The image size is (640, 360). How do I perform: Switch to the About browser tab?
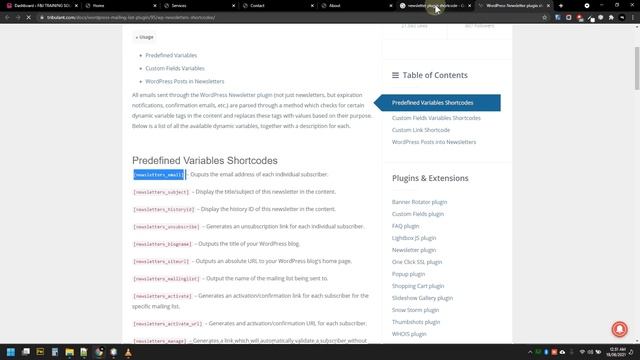coord(356,6)
